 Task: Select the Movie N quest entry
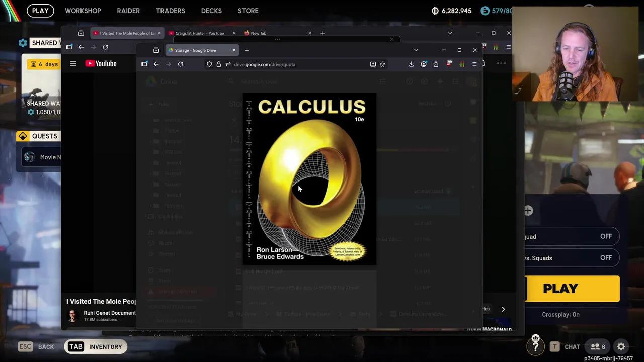(42, 157)
